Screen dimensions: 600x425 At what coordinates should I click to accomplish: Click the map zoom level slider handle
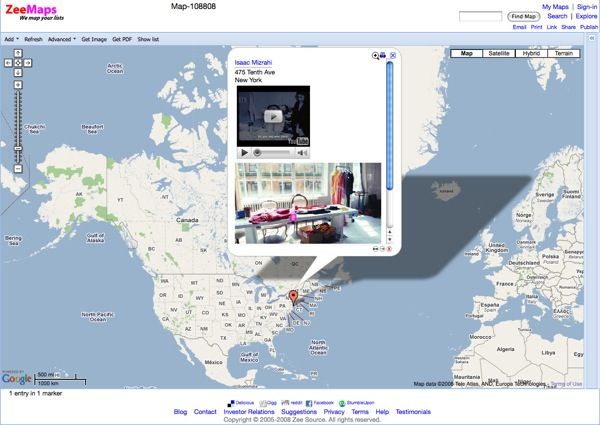[x=18, y=148]
